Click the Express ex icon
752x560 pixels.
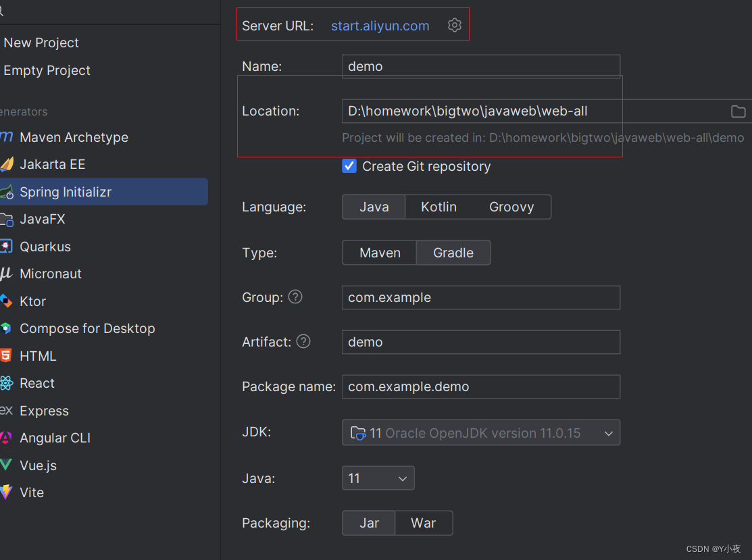pos(6,411)
